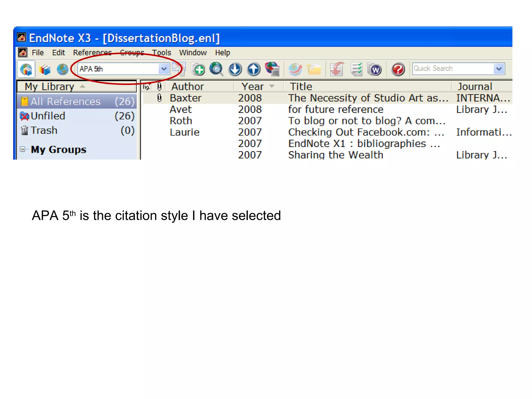Open the Help menu
Viewport: 532px width, 399px height.
point(222,53)
